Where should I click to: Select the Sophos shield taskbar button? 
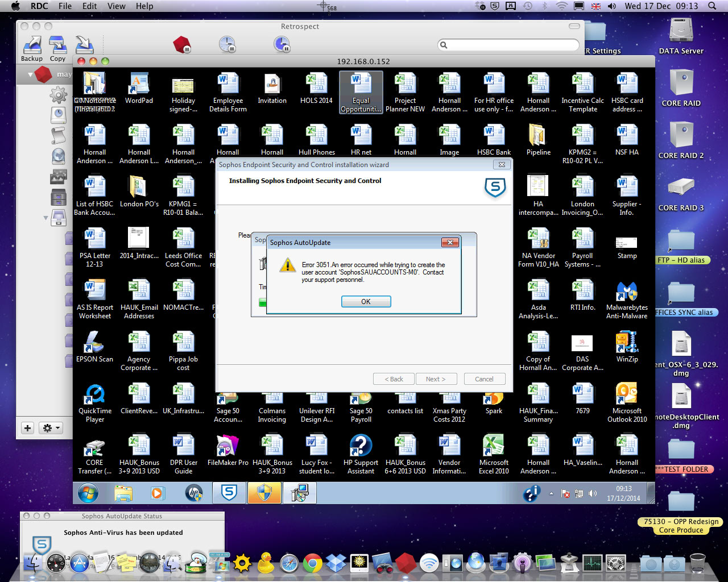[229, 493]
